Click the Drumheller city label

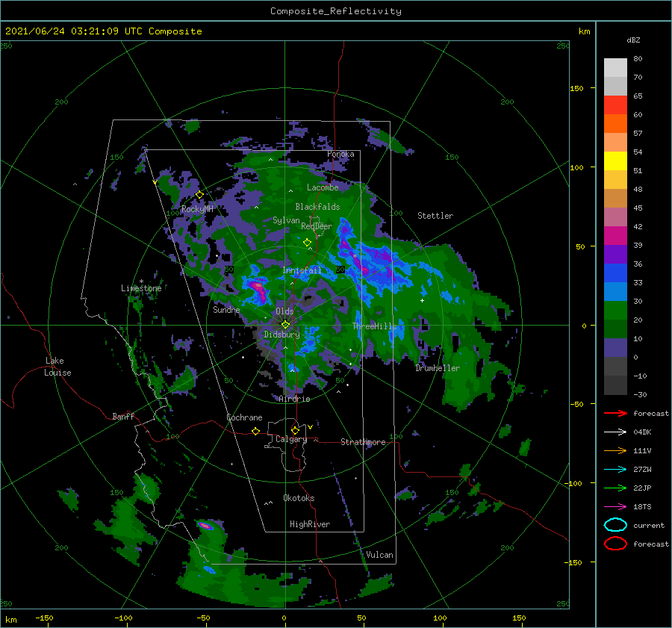coord(438,368)
